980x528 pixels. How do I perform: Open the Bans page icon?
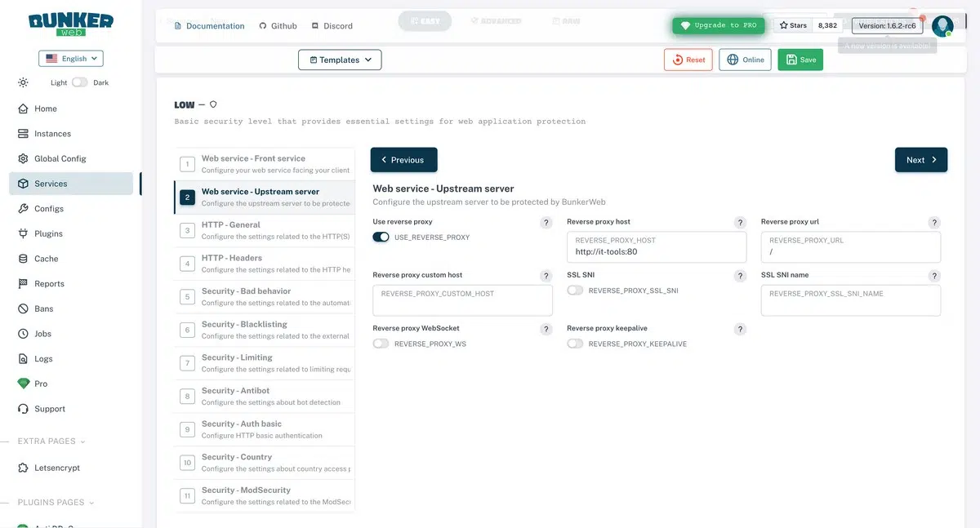point(23,308)
